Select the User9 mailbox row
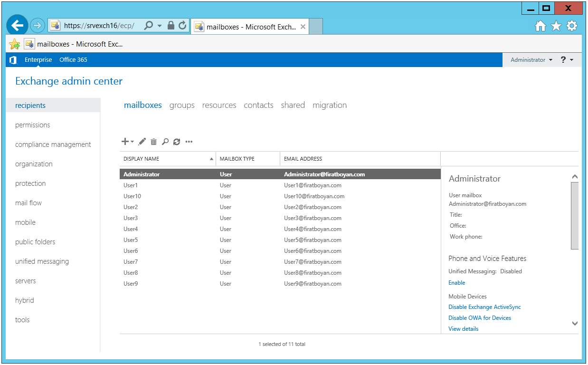The width and height of the screenshot is (588, 365). (x=280, y=284)
